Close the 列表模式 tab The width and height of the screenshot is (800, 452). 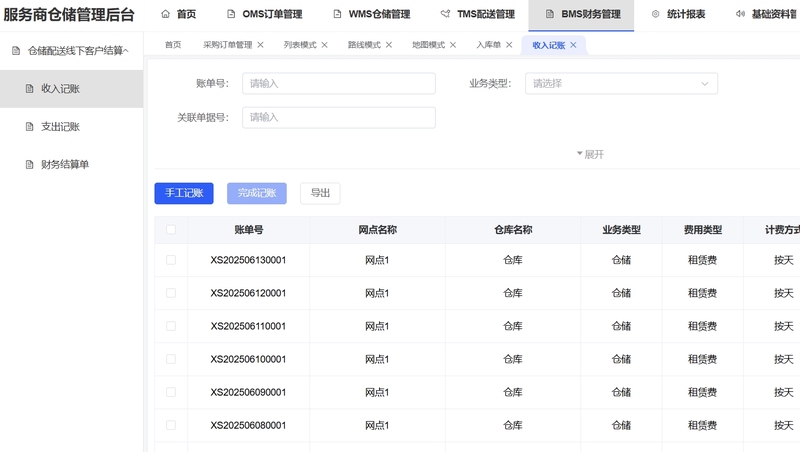[x=324, y=45]
